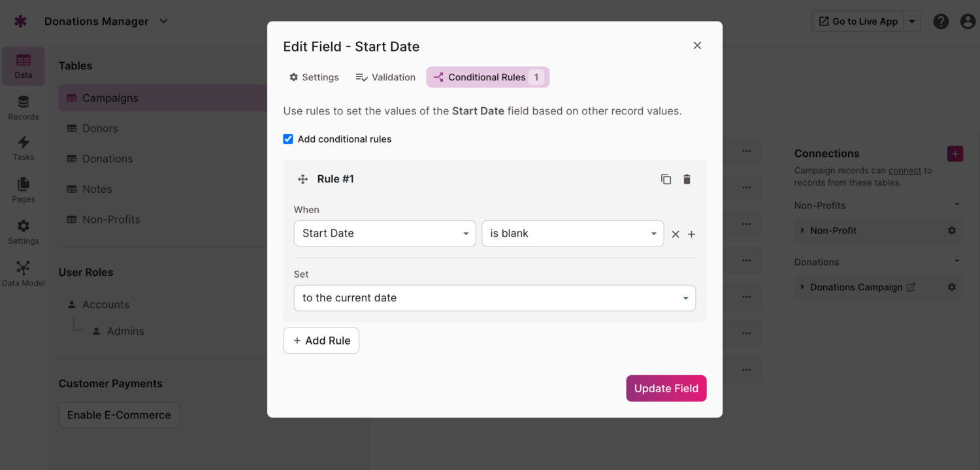
Task: Open 'to the current date' Set dropdown
Action: click(495, 298)
